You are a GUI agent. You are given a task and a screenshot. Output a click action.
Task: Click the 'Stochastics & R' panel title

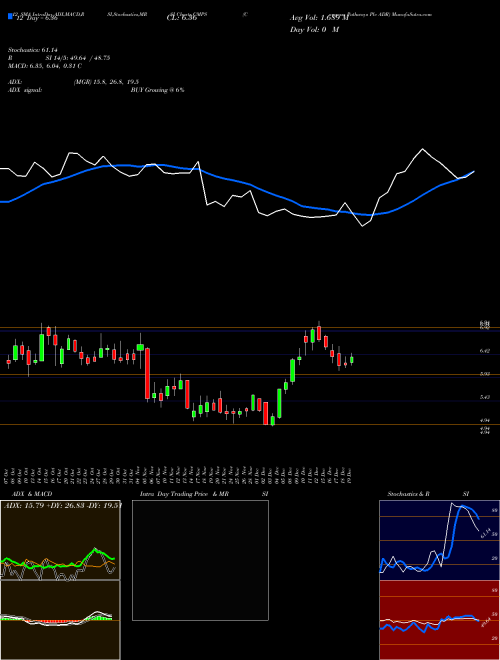[x=408, y=494]
